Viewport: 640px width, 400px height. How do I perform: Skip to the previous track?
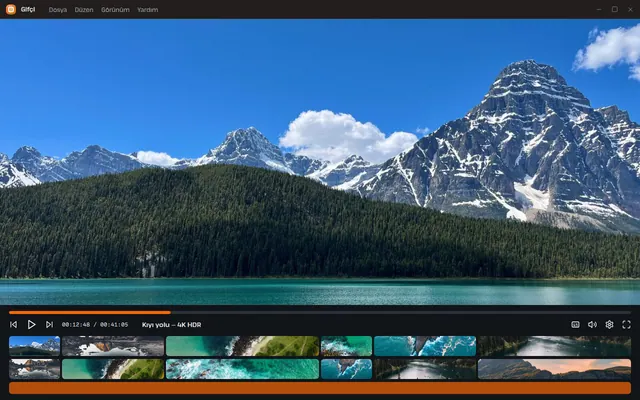click(13, 324)
